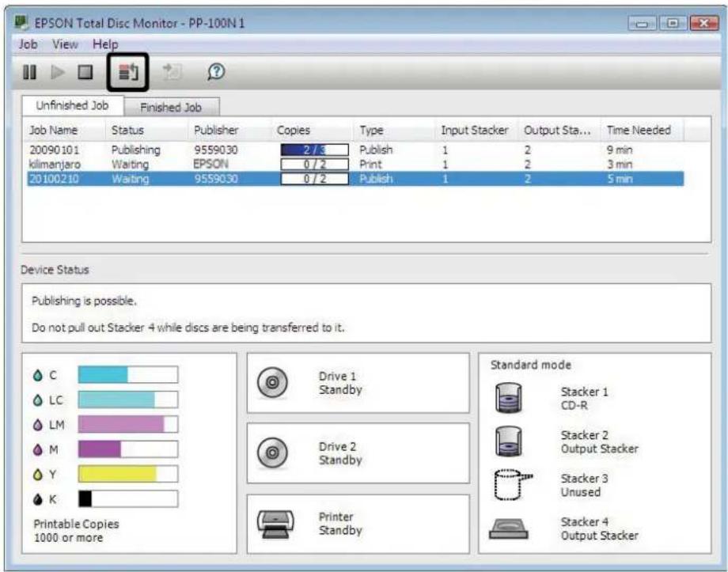728x572 pixels.
Task: Sort by the Input Stacker column header
Action: pyautogui.click(x=477, y=130)
